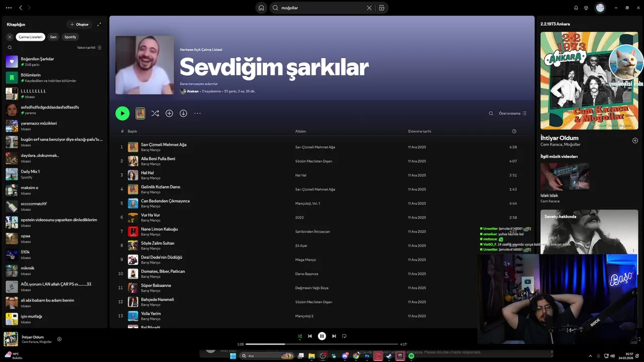This screenshot has width=644, height=362.
Task: Select the Spotify filter chip
Action: (x=70, y=37)
